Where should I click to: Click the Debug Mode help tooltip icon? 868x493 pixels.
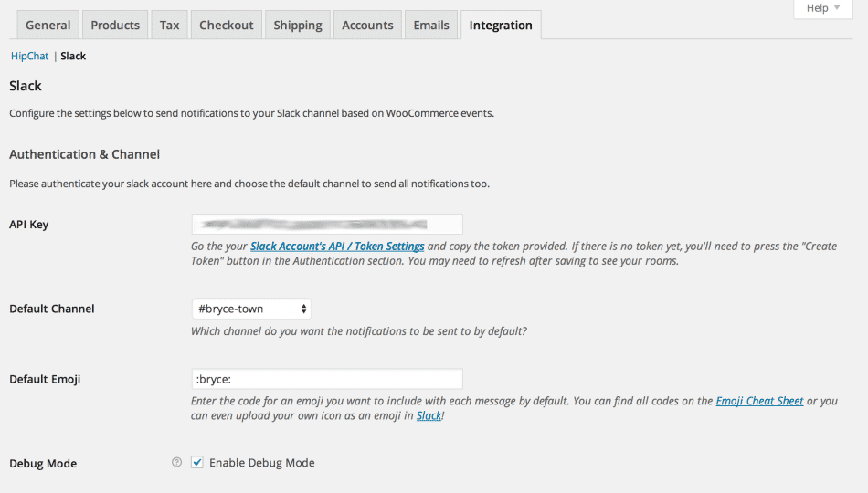(176, 463)
